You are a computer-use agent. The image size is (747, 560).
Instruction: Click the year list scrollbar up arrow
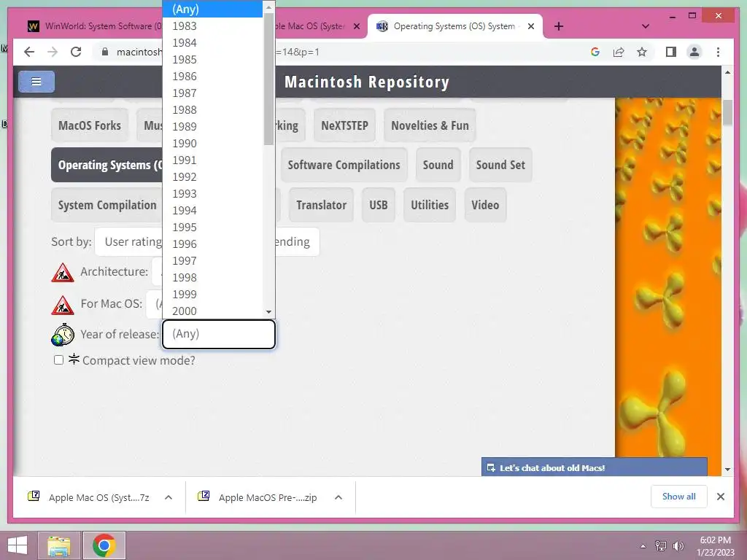(x=268, y=7)
